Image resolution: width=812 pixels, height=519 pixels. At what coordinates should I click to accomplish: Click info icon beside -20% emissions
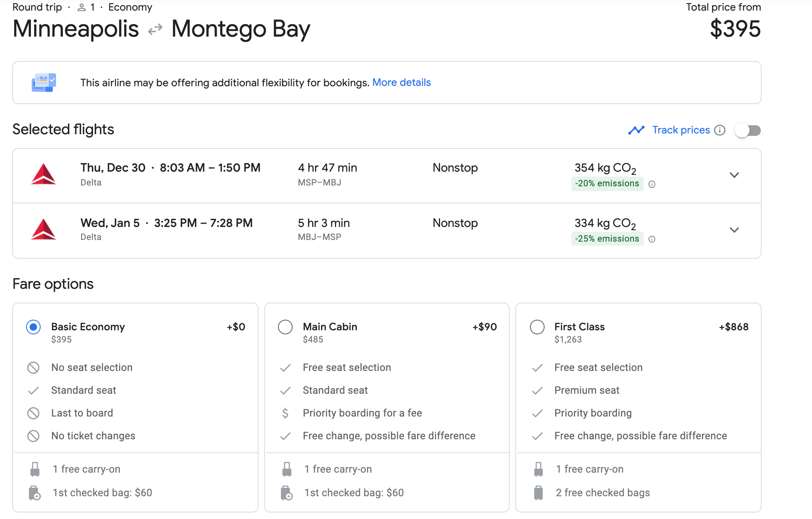coord(652,184)
